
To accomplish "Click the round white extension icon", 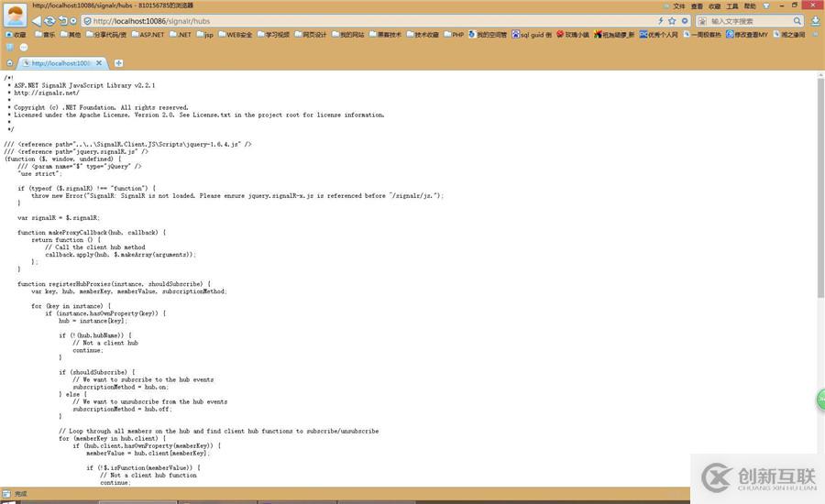I will click(24, 47).
